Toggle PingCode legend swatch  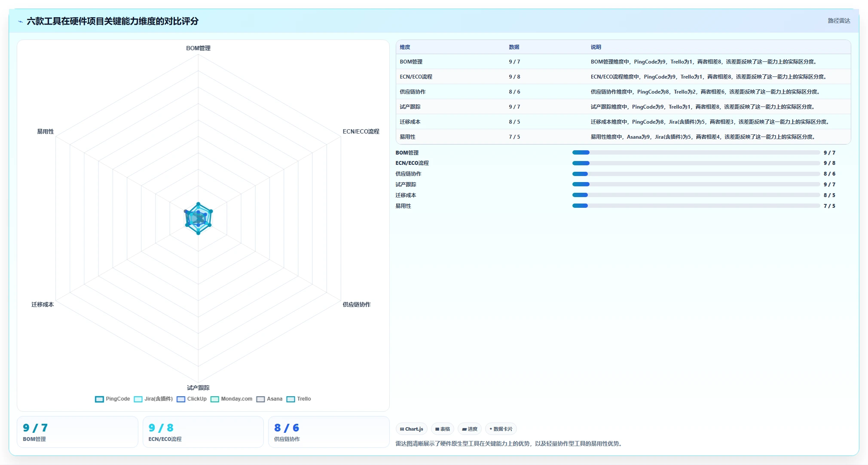click(x=99, y=399)
